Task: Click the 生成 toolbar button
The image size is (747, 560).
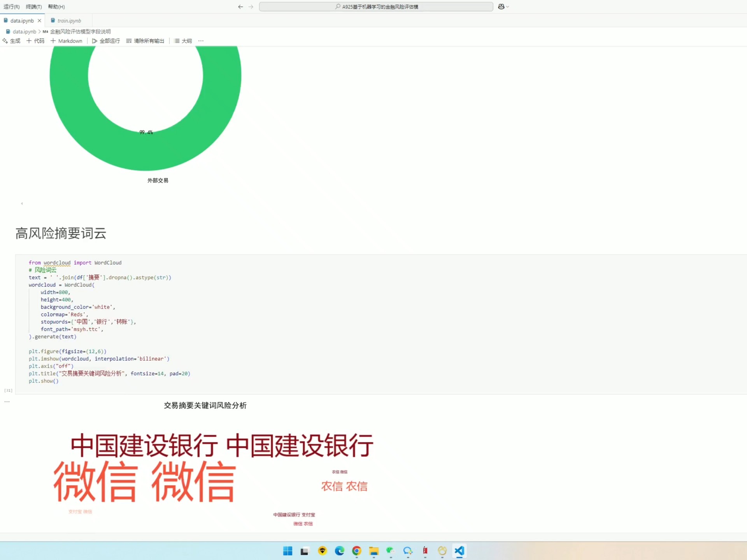Action: [11, 41]
